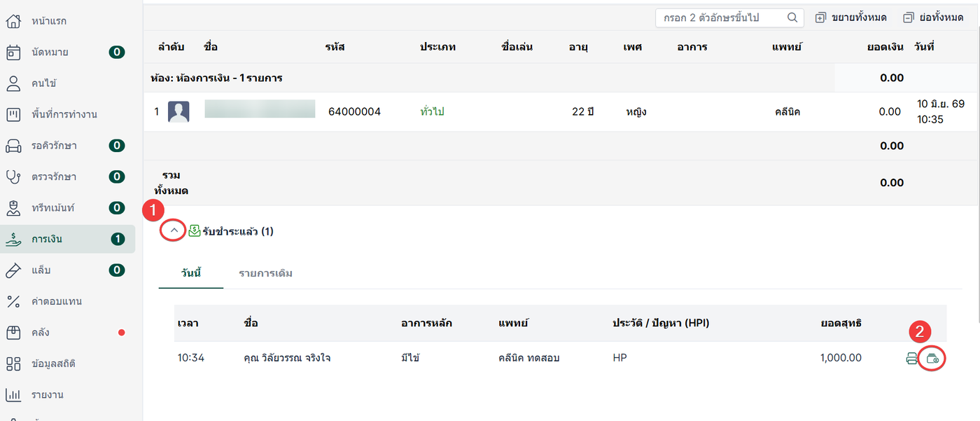Click the การเงิน badge showing 1
The image size is (980, 421).
pyautogui.click(x=117, y=239)
